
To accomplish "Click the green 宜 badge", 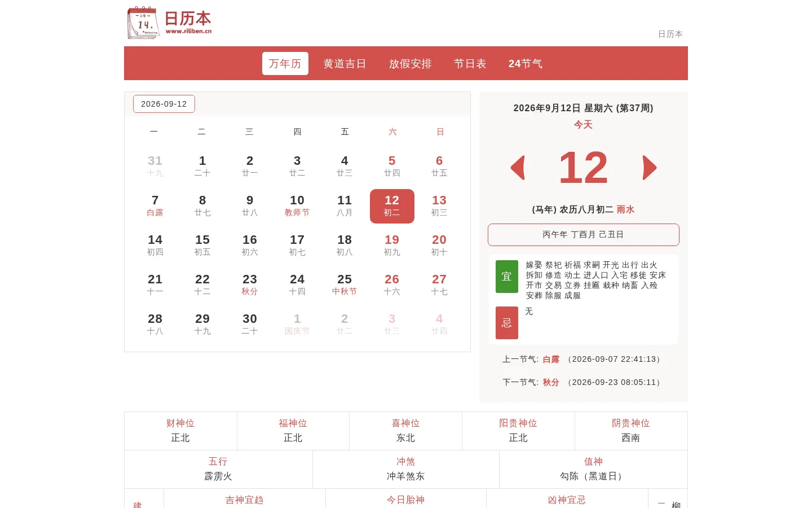I will pyautogui.click(x=506, y=277).
